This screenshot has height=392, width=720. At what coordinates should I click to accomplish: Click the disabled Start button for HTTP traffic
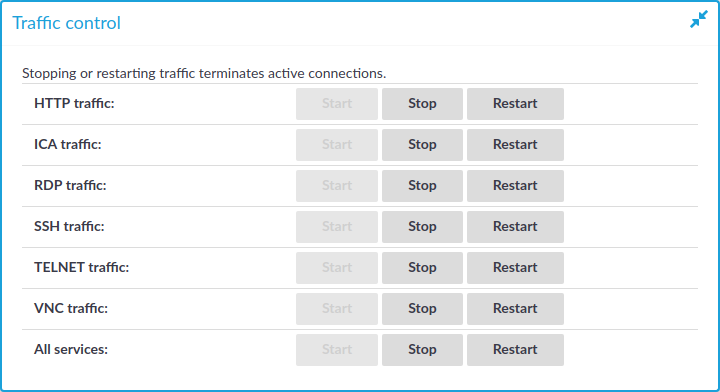coord(337,104)
